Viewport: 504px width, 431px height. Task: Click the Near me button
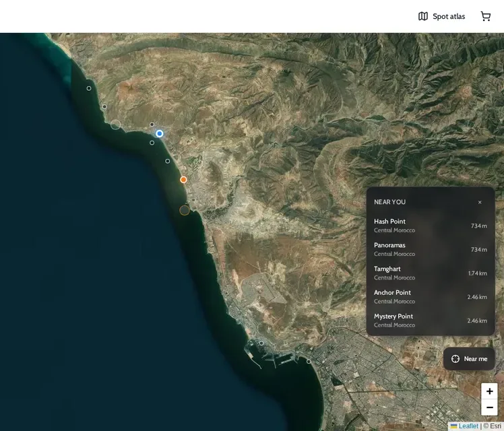coord(469,359)
